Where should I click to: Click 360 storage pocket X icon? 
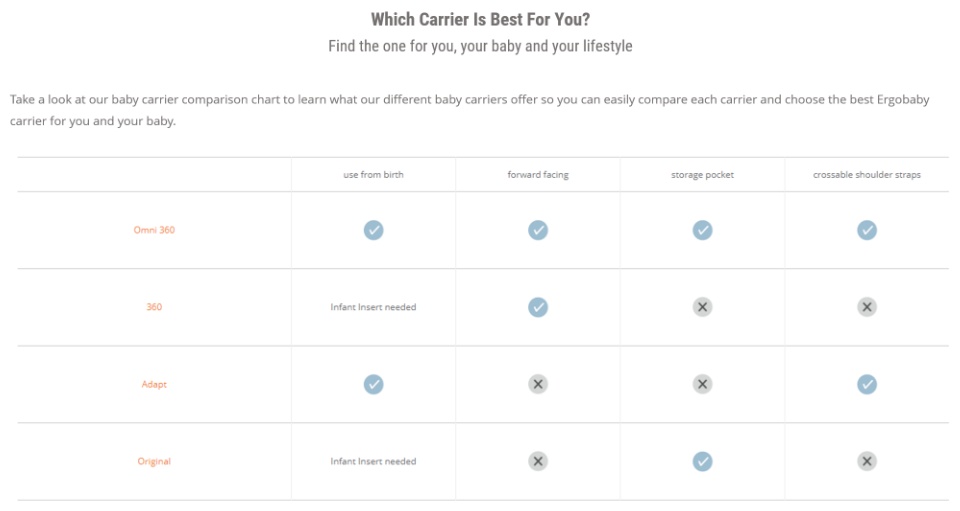702,307
